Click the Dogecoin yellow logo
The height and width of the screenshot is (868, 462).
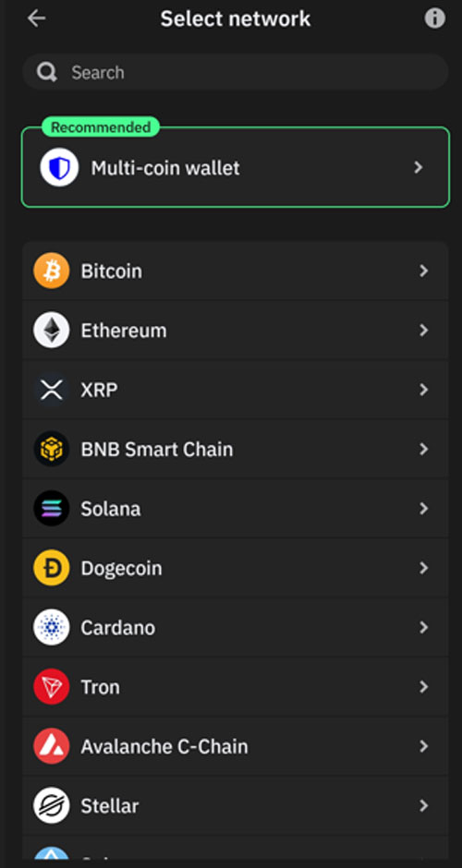click(x=52, y=568)
